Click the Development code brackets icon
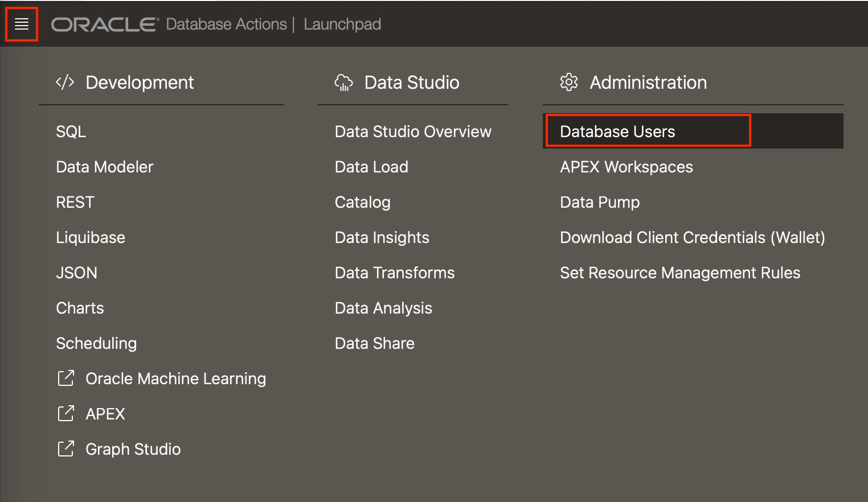Image resolution: width=868 pixels, height=502 pixels. (65, 82)
